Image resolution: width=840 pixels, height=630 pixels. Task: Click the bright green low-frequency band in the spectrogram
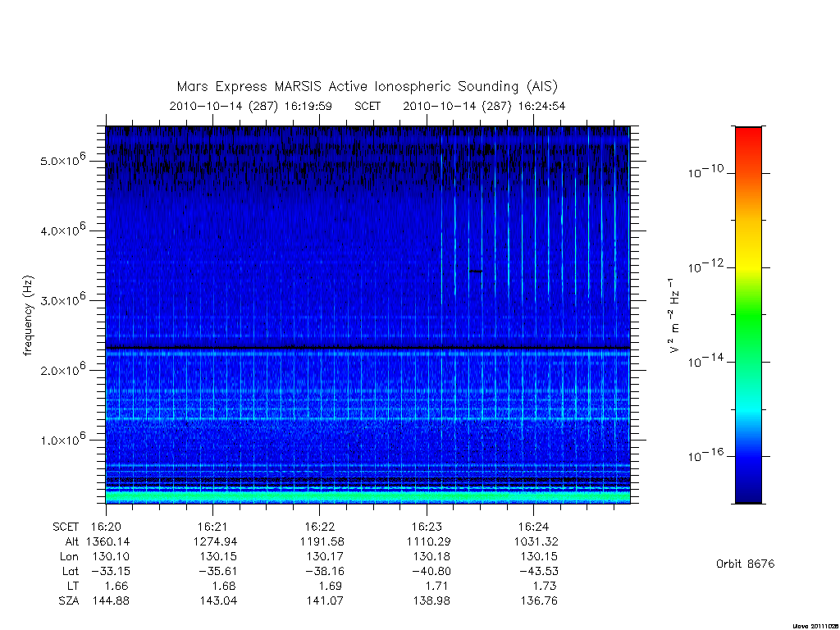pos(368,497)
